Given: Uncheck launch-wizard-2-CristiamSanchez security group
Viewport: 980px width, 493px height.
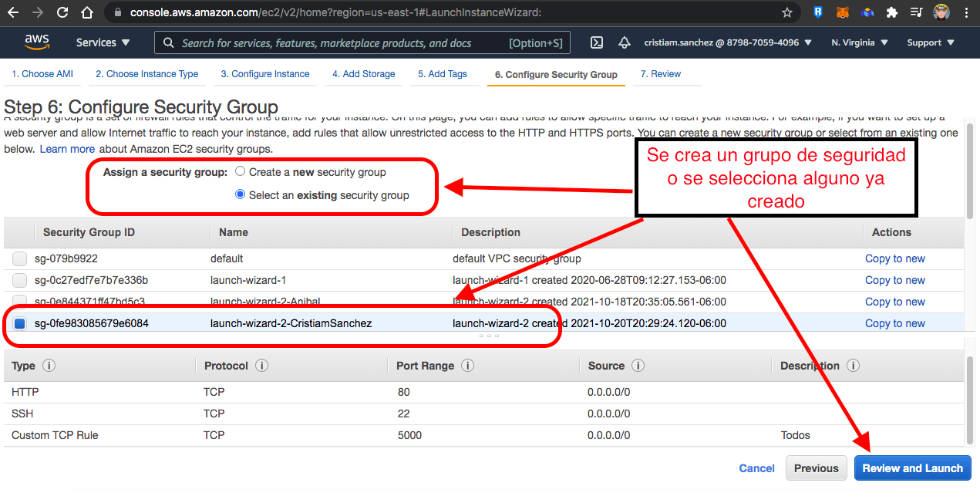Looking at the screenshot, I should pyautogui.click(x=19, y=323).
